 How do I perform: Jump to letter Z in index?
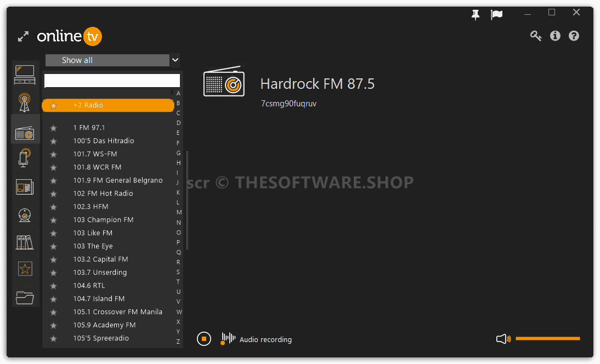(178, 342)
